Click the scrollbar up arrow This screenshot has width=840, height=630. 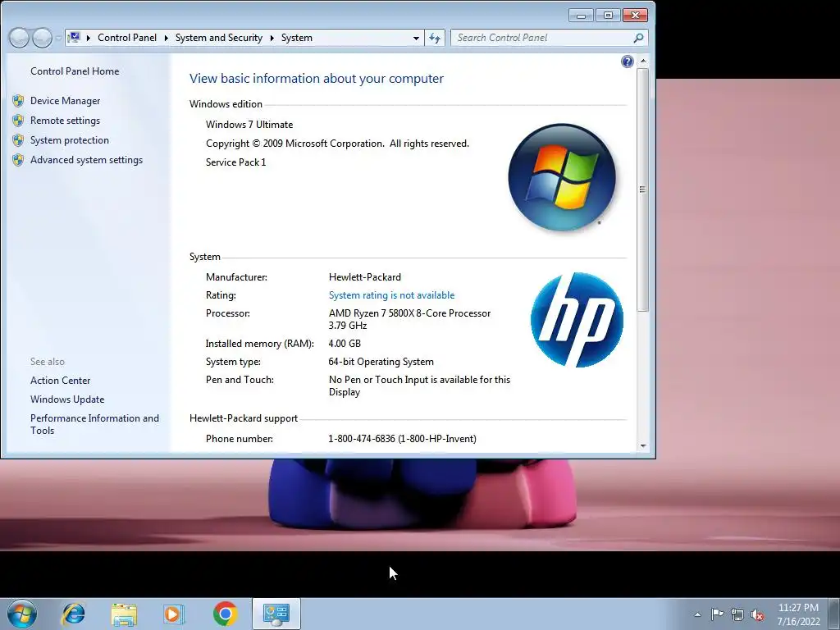click(x=643, y=61)
